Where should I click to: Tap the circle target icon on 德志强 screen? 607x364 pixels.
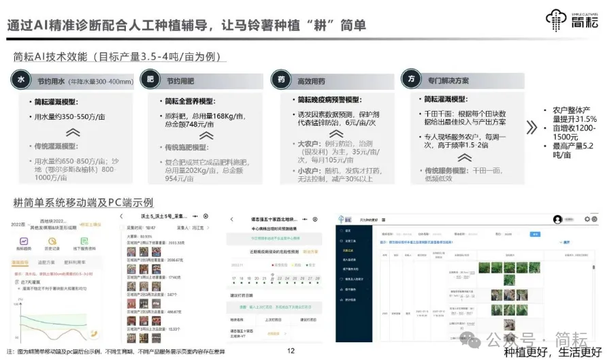tap(315, 219)
